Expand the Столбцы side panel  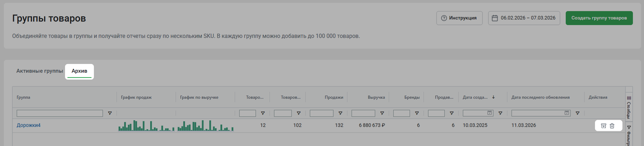coord(629,107)
